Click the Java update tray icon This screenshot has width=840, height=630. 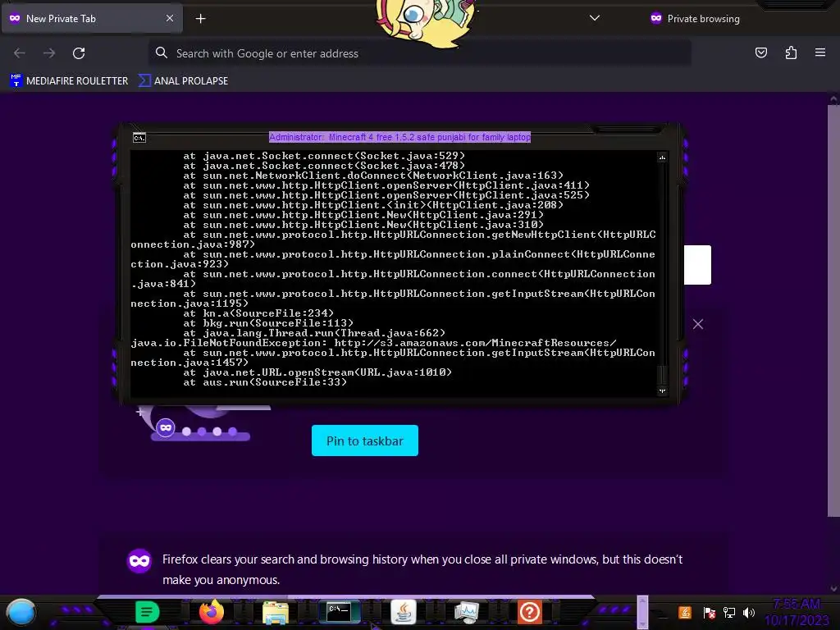(685, 612)
